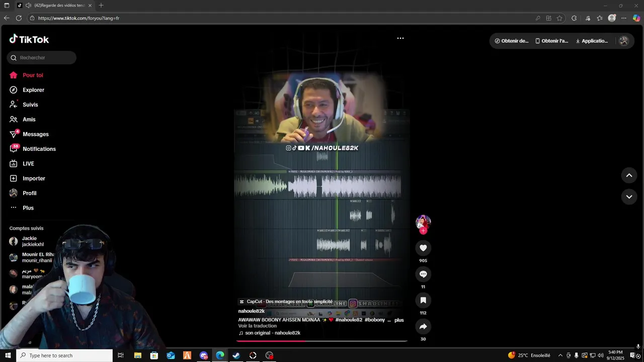Click the #nahoule82 hashtag

(349, 320)
